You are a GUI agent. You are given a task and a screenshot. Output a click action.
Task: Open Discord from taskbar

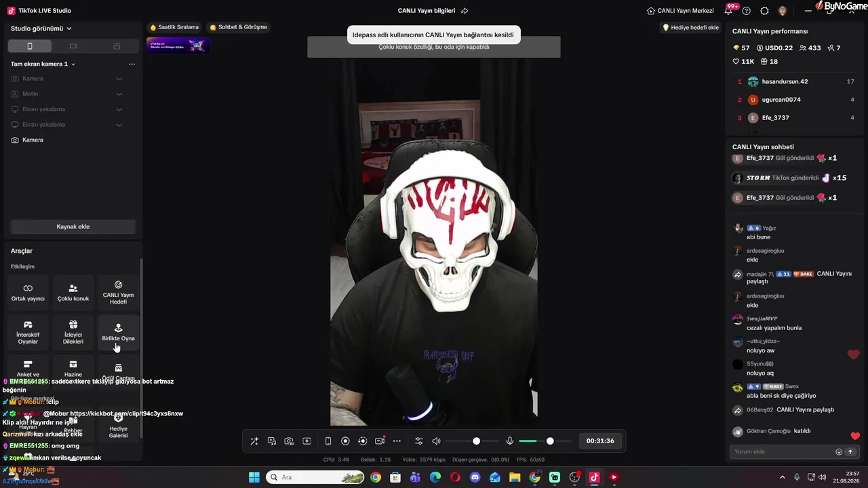click(x=475, y=477)
